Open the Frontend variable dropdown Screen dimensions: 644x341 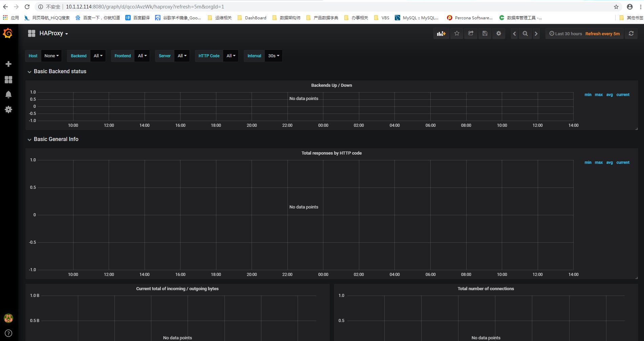(x=142, y=56)
